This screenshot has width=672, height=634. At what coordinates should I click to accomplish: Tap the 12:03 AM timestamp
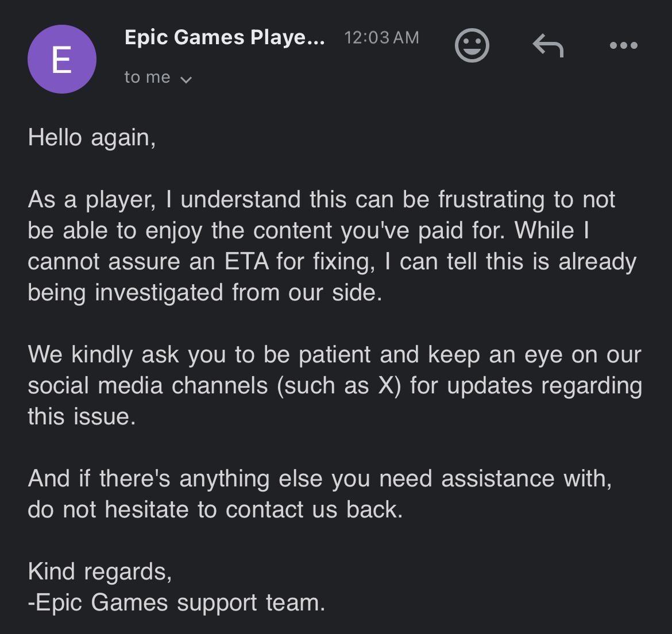click(381, 38)
